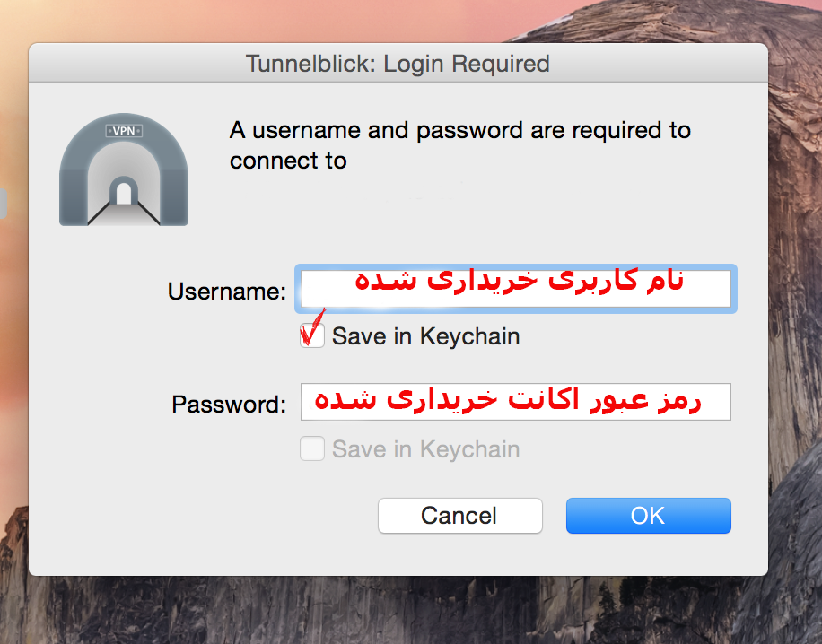Click the VPN badge atop the tunnel icon
This screenshot has height=644, width=822.
pos(124,131)
